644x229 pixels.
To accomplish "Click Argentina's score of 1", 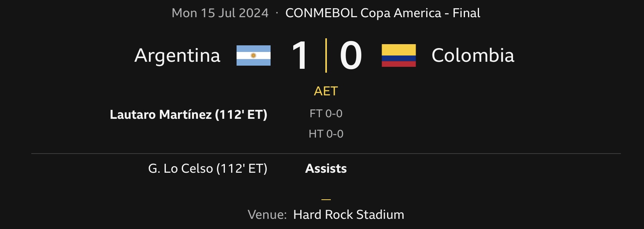I will coord(300,55).
